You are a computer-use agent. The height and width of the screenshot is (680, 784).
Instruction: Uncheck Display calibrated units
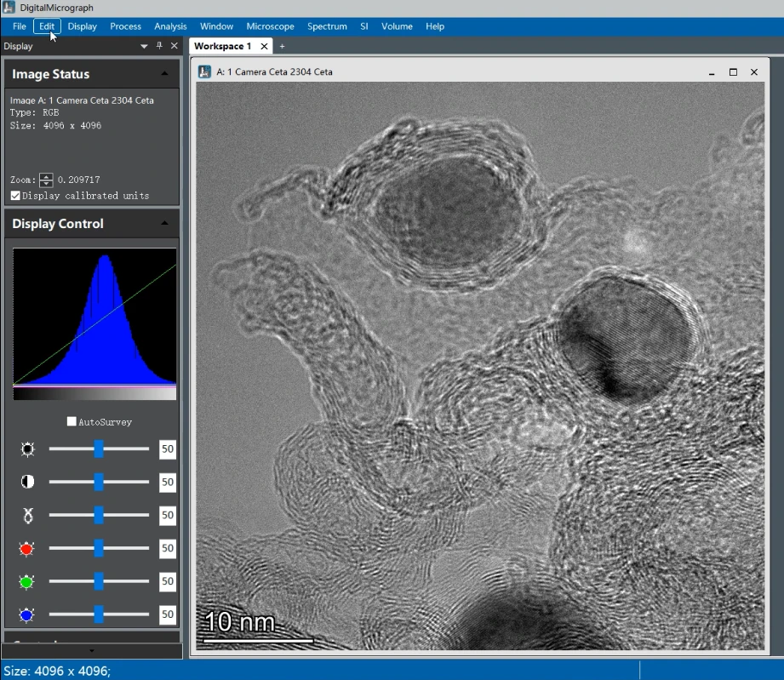[x=15, y=196]
